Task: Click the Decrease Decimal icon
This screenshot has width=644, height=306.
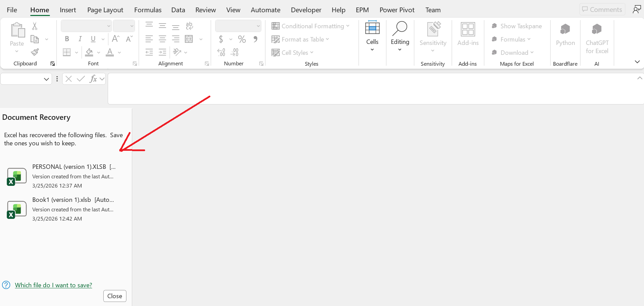Action: [234, 52]
